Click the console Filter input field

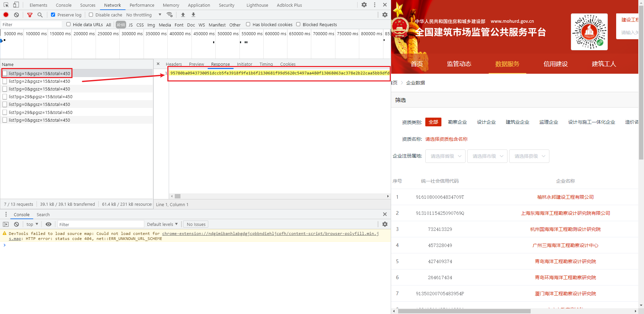101,224
